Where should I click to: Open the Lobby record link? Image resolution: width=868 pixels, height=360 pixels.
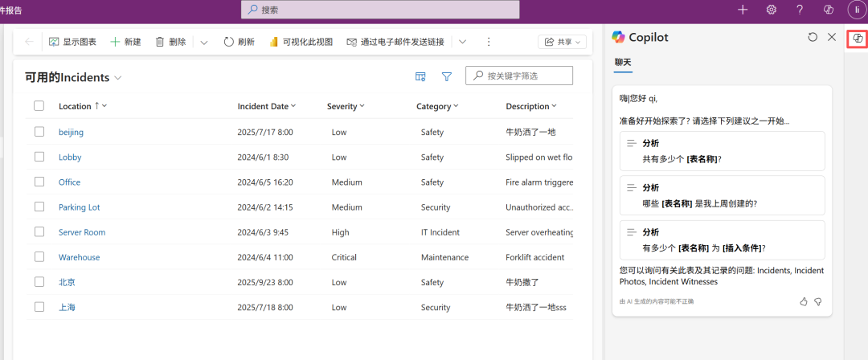tap(70, 157)
